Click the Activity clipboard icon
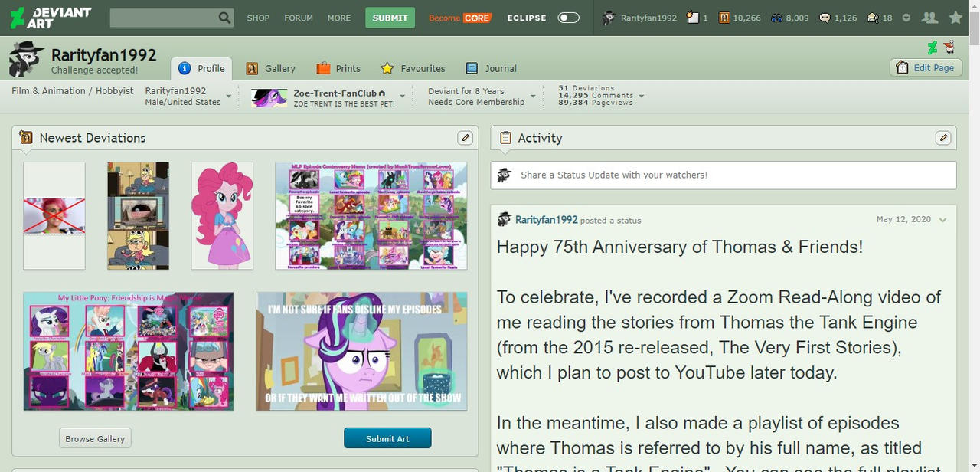Screen dimensions: 980x472 click(x=505, y=138)
